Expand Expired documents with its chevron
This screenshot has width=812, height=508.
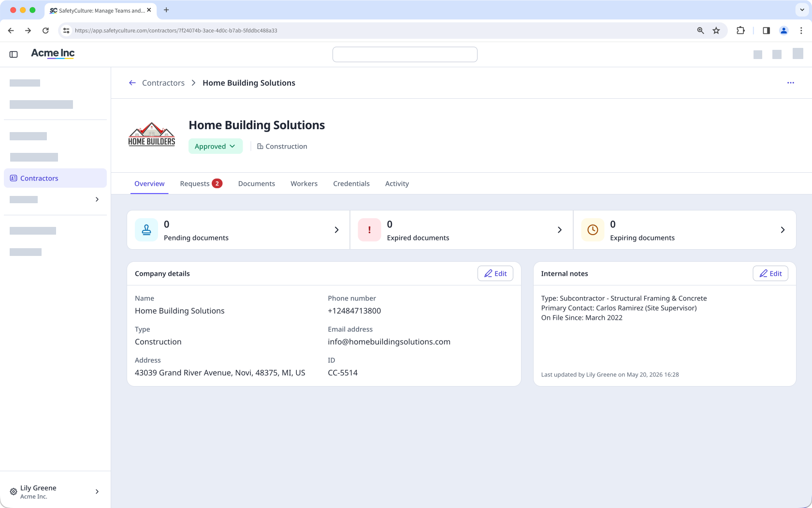coord(560,230)
